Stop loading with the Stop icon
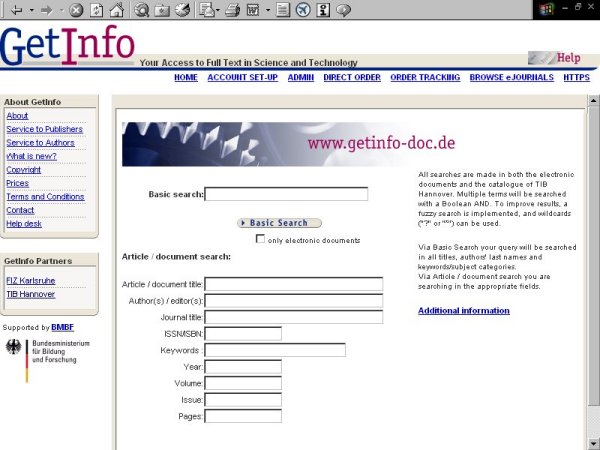Screen dimensions: 600x450 (76, 10)
